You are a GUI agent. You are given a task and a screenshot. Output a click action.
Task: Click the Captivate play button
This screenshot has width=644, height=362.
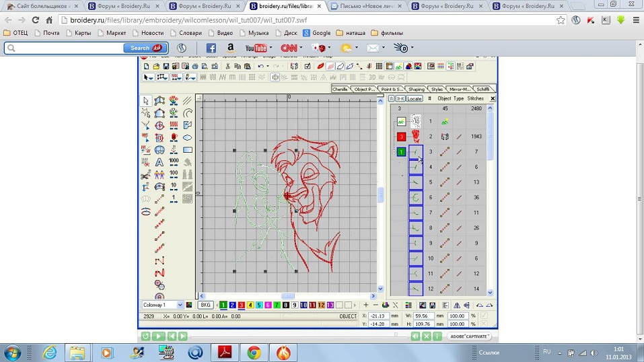click(158, 336)
